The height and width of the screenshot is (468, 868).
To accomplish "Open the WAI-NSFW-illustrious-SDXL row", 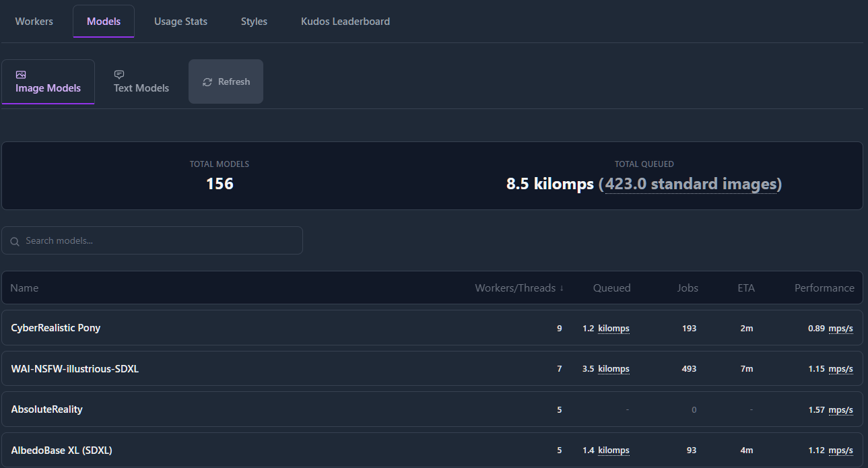I will (x=75, y=369).
